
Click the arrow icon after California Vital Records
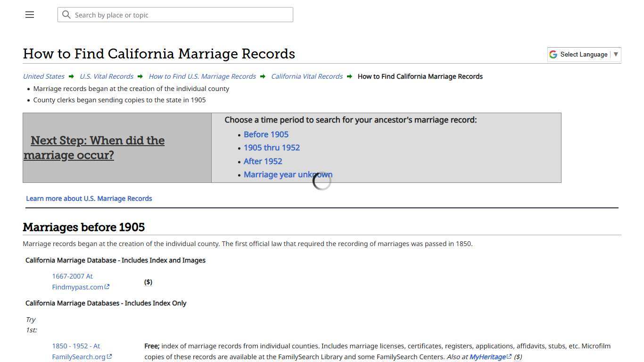349,76
